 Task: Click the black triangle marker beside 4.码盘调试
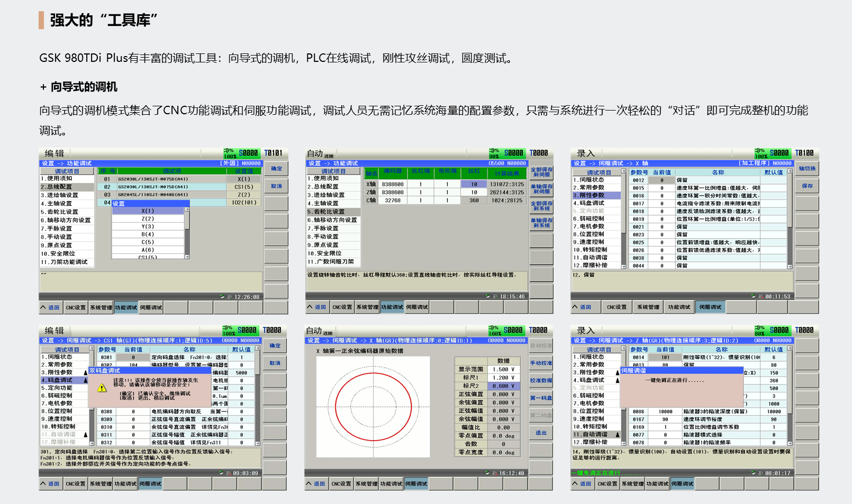[86, 380]
